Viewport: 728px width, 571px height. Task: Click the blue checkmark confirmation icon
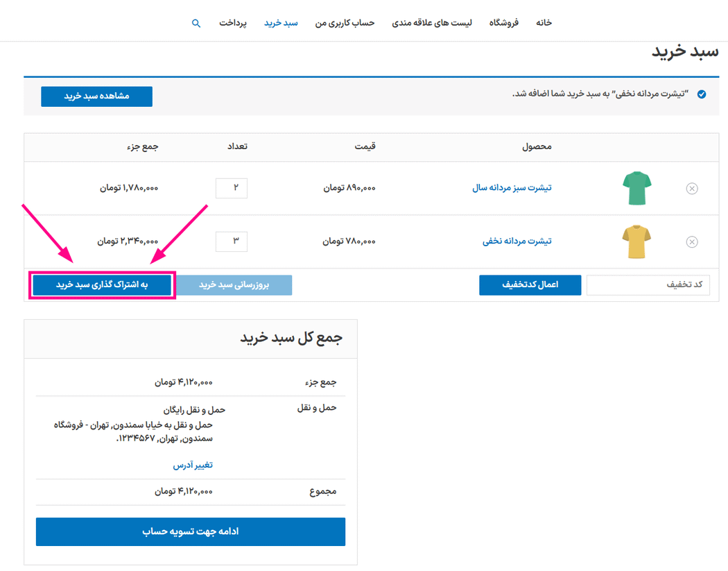pyautogui.click(x=701, y=94)
